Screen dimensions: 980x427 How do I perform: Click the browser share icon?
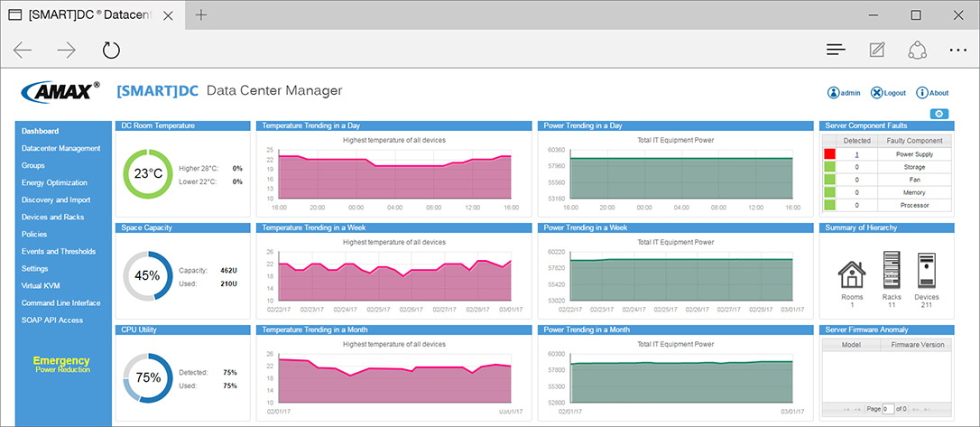[917, 50]
